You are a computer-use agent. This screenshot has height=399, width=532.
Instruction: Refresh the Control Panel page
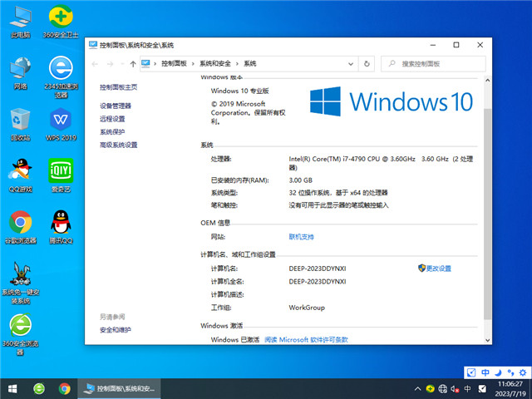point(367,64)
